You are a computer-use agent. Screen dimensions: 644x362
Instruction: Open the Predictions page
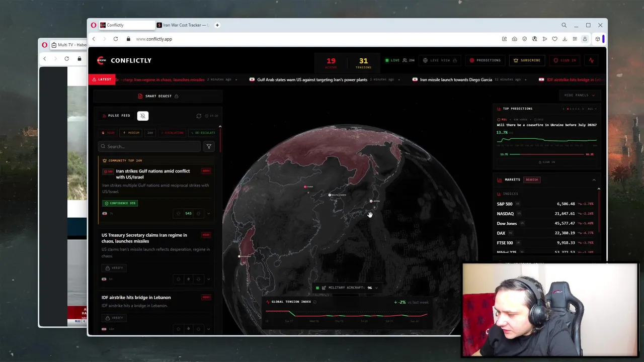point(485,60)
